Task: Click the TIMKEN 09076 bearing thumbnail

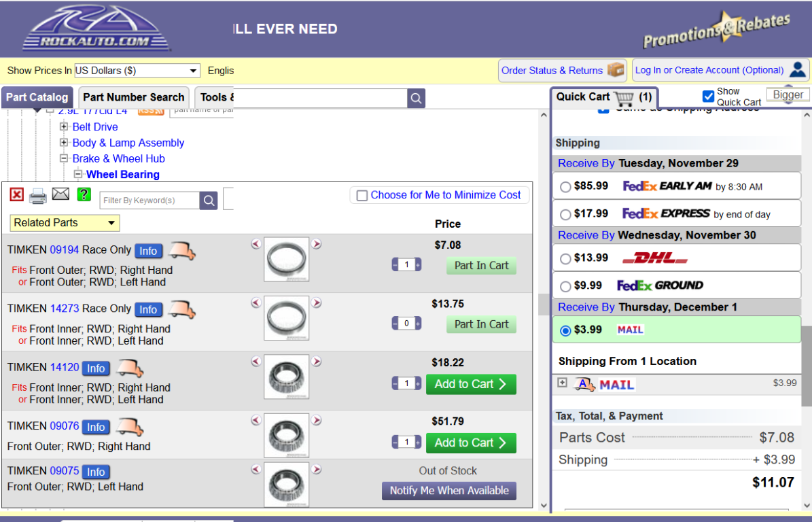Action: tap(286, 435)
